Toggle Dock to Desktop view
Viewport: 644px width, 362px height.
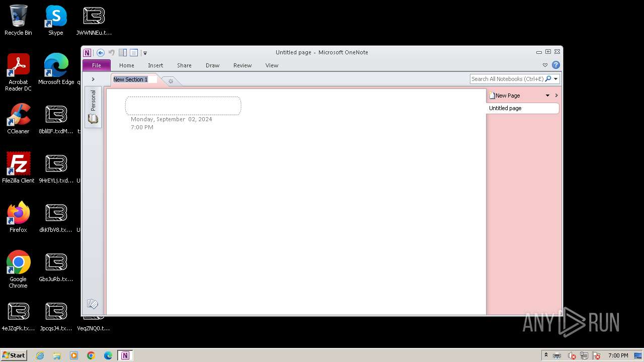(x=123, y=52)
